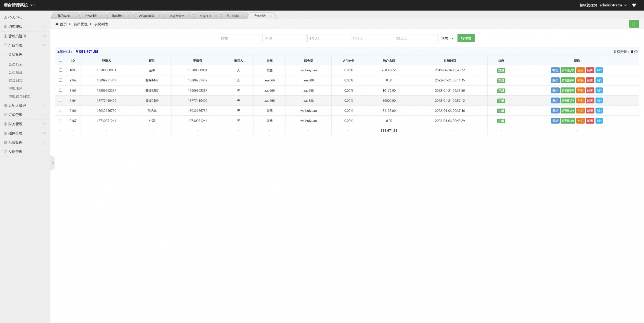Click the 手机号 search input field
The width and height of the screenshot is (644, 323).
pos(328,38)
